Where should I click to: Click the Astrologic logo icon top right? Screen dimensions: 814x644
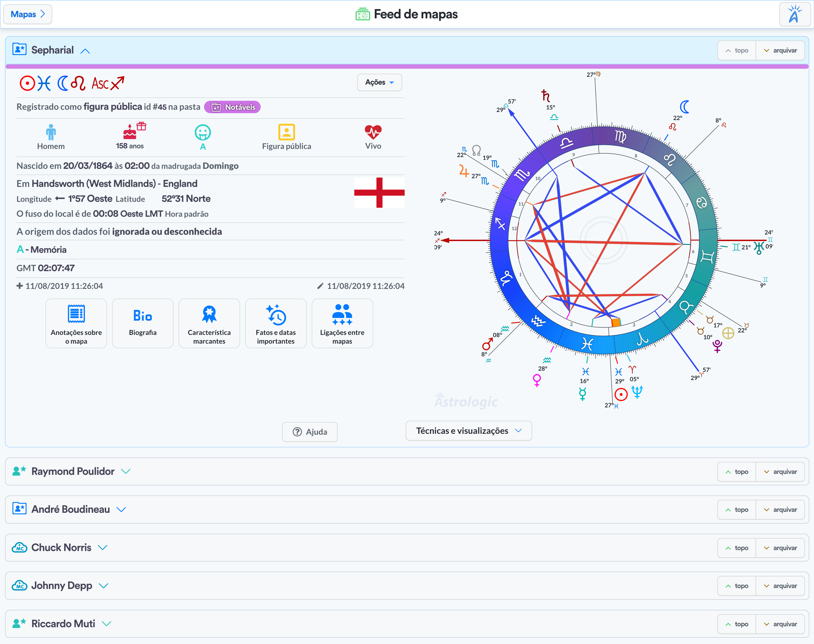(x=794, y=14)
